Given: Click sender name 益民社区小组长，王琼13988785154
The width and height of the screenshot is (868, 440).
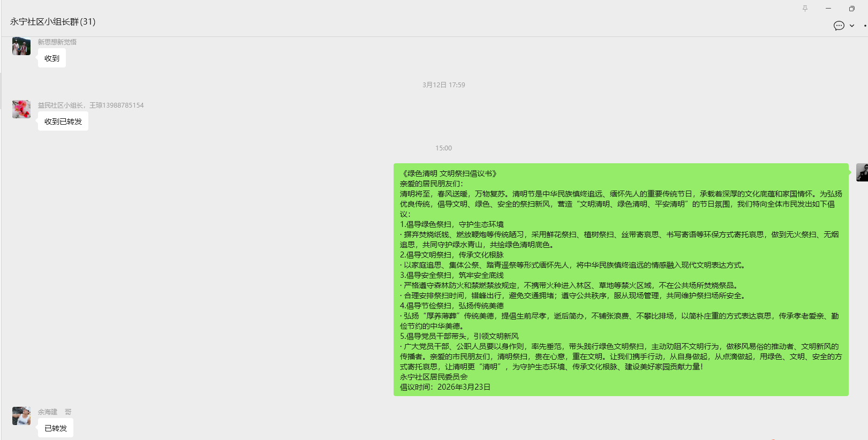Looking at the screenshot, I should (90, 105).
